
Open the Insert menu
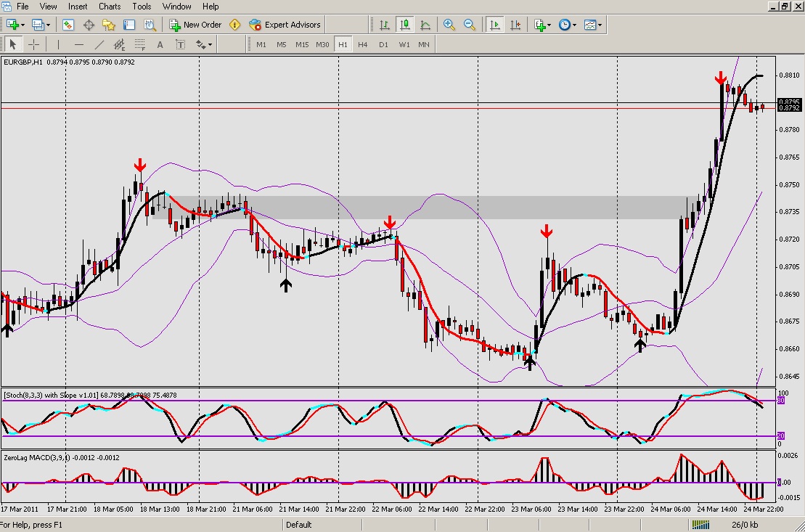78,7
